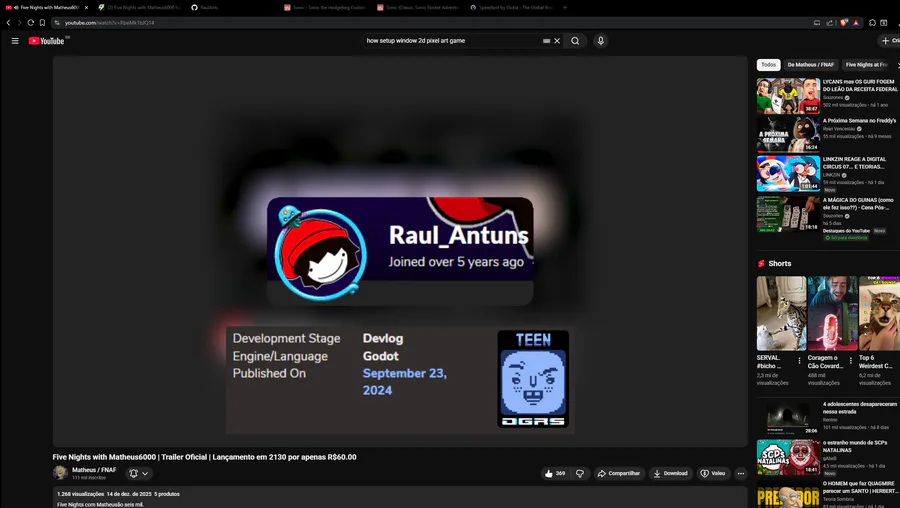Click video title Five Nights with Matheus6000
Screen dimensions: 900x508
coord(204,457)
